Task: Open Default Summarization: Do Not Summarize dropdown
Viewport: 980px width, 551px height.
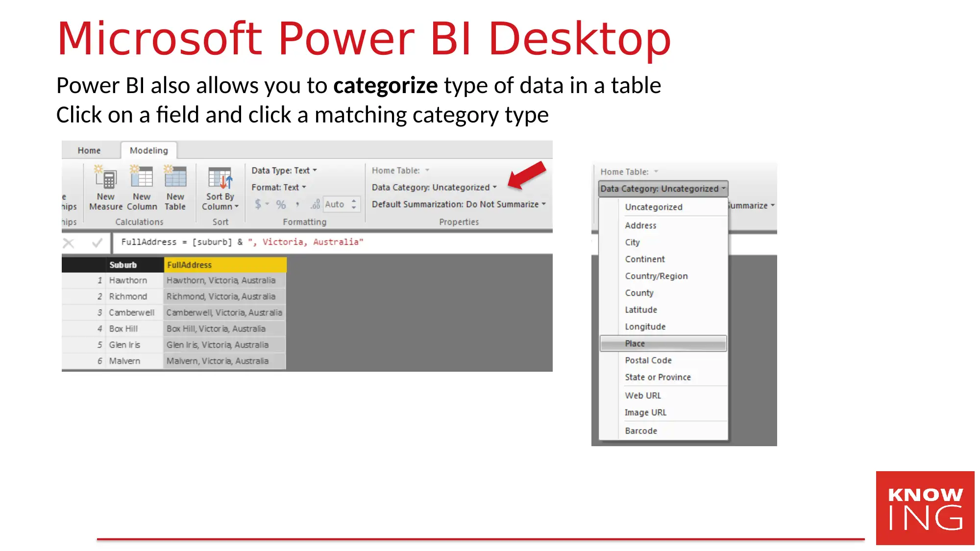Action: [459, 204]
